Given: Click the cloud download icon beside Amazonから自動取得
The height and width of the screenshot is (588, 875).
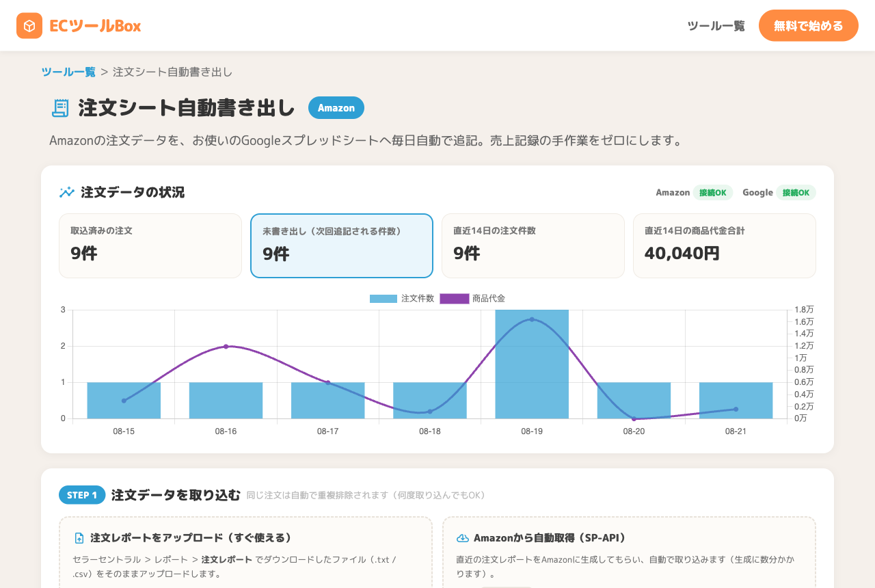Looking at the screenshot, I should [x=463, y=538].
